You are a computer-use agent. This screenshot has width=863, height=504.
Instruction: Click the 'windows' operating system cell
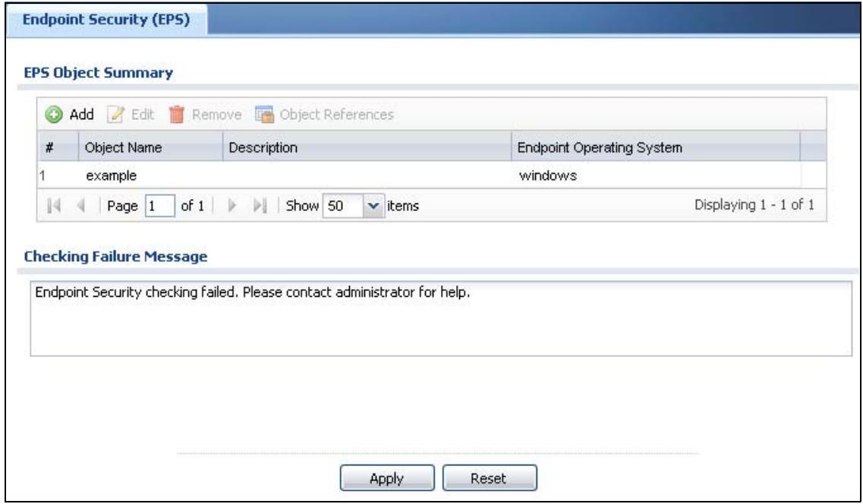(x=548, y=175)
